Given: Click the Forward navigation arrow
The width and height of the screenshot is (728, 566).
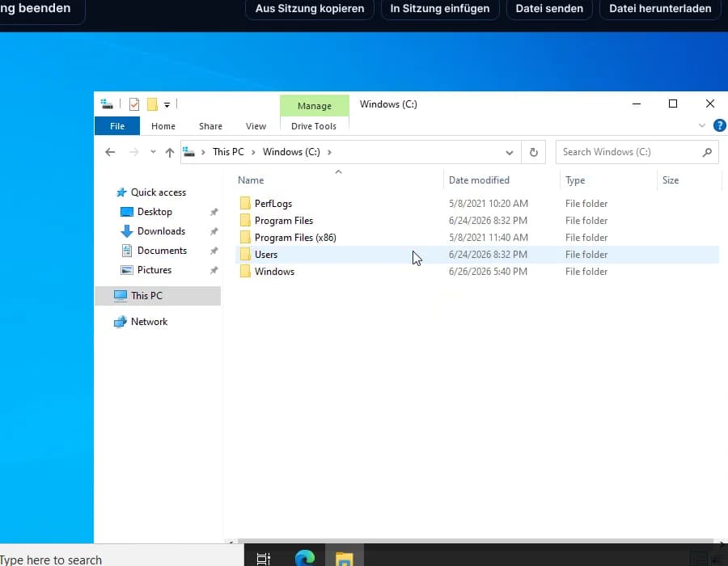Looking at the screenshot, I should (133, 152).
